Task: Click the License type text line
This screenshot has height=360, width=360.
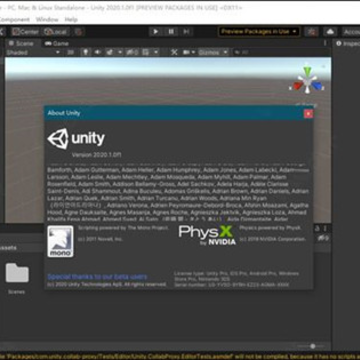Action: (237, 276)
